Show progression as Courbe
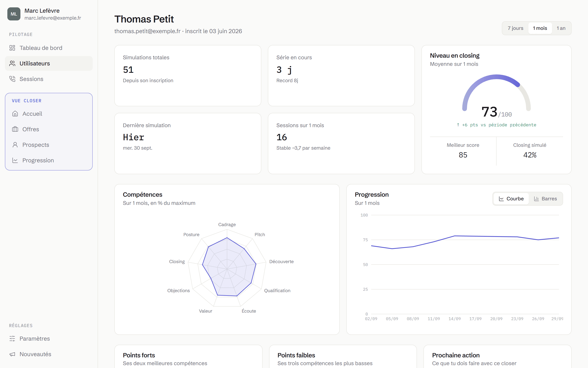 (511, 199)
